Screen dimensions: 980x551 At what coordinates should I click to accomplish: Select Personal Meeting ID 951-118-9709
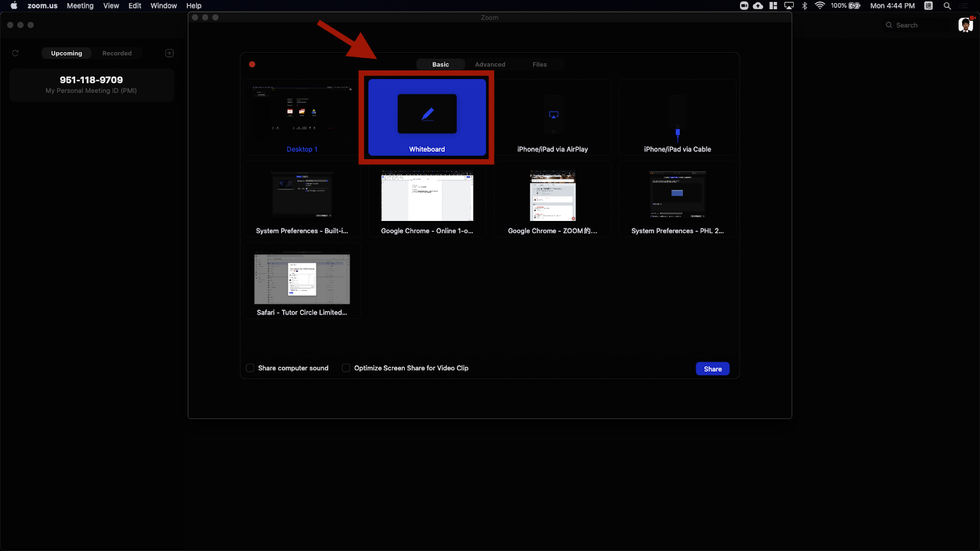point(91,84)
